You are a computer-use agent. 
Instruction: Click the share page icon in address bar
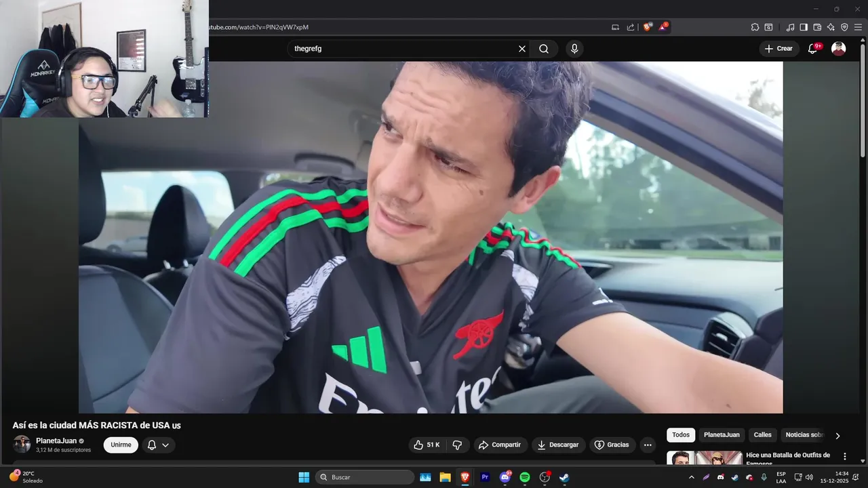coord(631,27)
